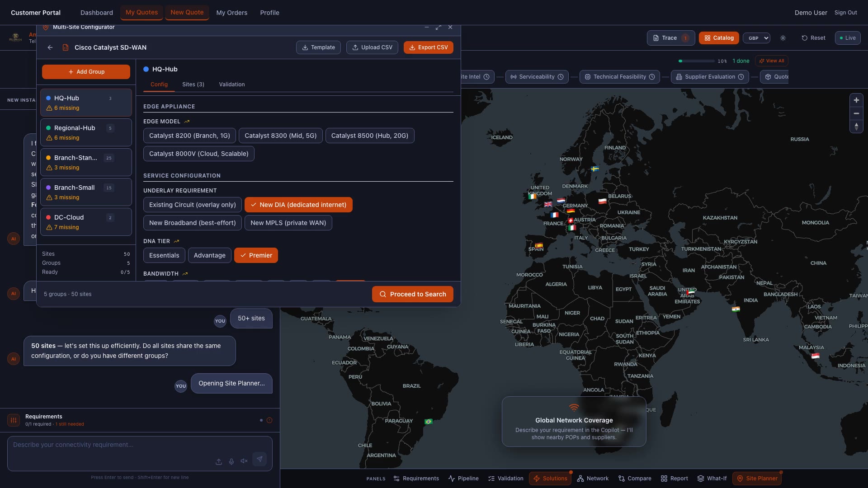Download the Template file
Screen dimensions: 868x488
318,47
